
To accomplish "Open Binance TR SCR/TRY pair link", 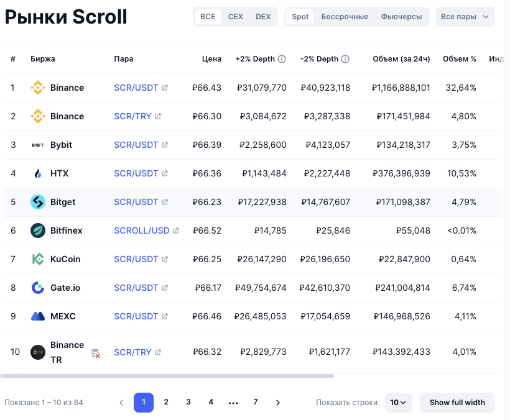I will click(132, 352).
